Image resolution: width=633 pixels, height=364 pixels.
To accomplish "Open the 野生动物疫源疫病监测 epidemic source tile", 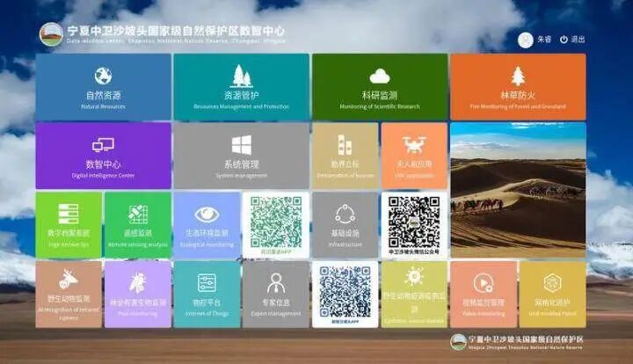I will (x=414, y=295).
